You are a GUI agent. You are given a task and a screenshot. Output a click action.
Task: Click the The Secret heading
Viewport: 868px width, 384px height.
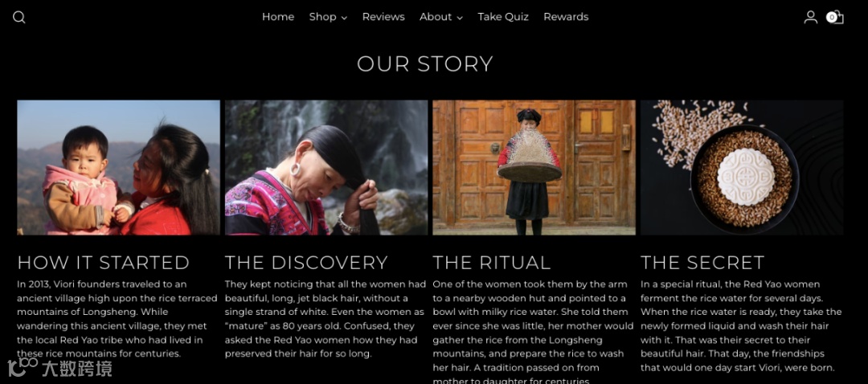[x=702, y=262]
